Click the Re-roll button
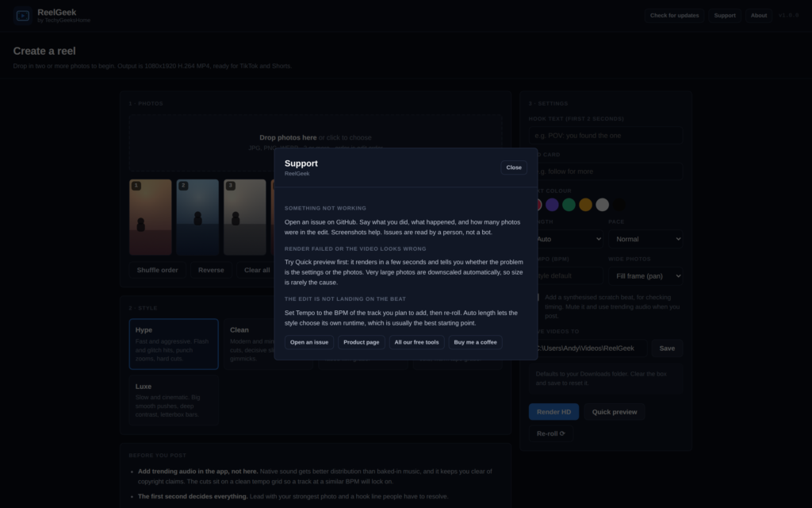The width and height of the screenshot is (812, 508). [551, 433]
